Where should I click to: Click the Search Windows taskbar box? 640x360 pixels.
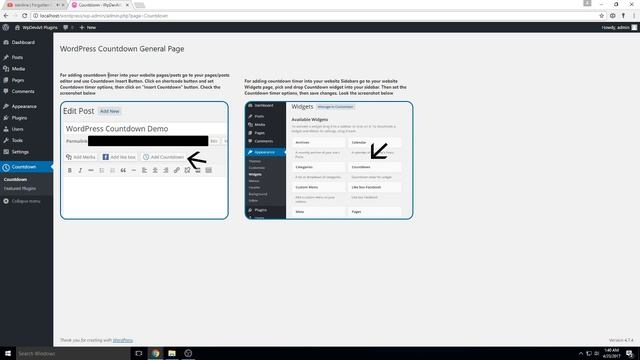tap(73, 353)
